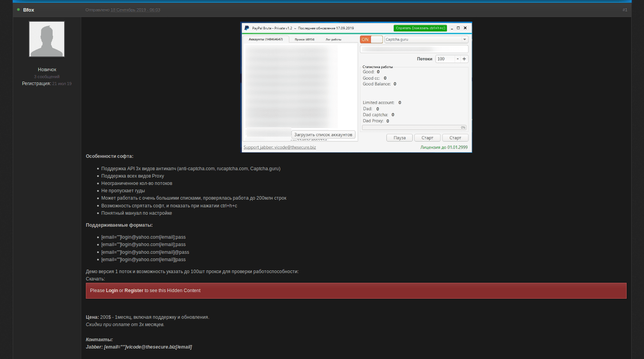The height and width of the screenshot is (359, 644).
Task: Open the Bfox username profile link
Action: 29,10
